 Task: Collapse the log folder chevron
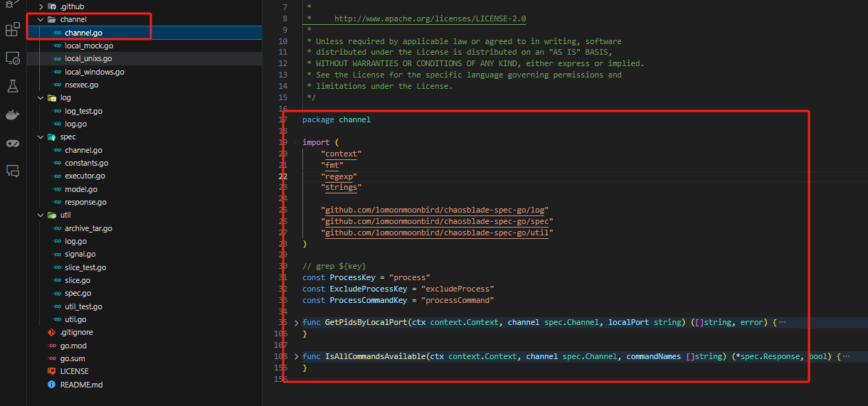click(x=41, y=97)
